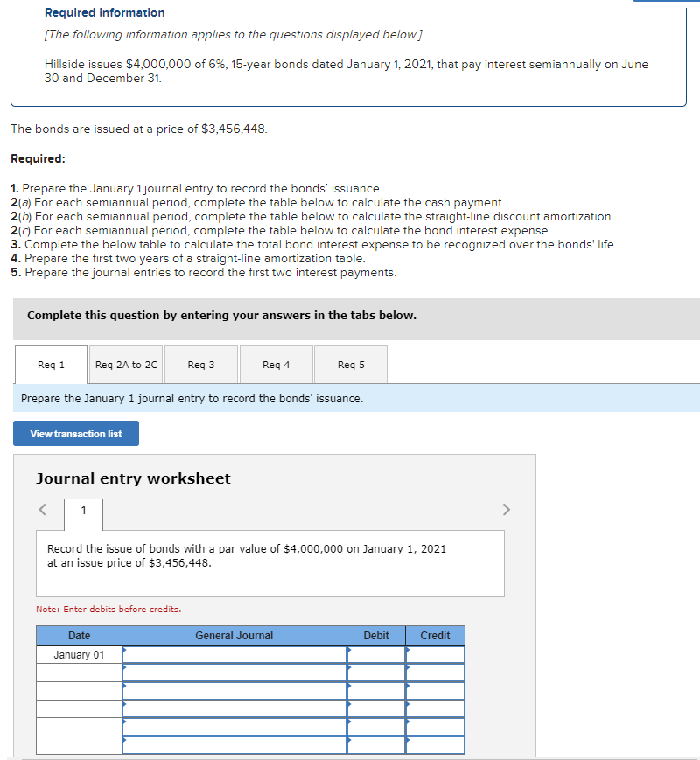This screenshot has height=760, width=700.
Task: Open second row General Journal account dropdown
Action: point(234,673)
